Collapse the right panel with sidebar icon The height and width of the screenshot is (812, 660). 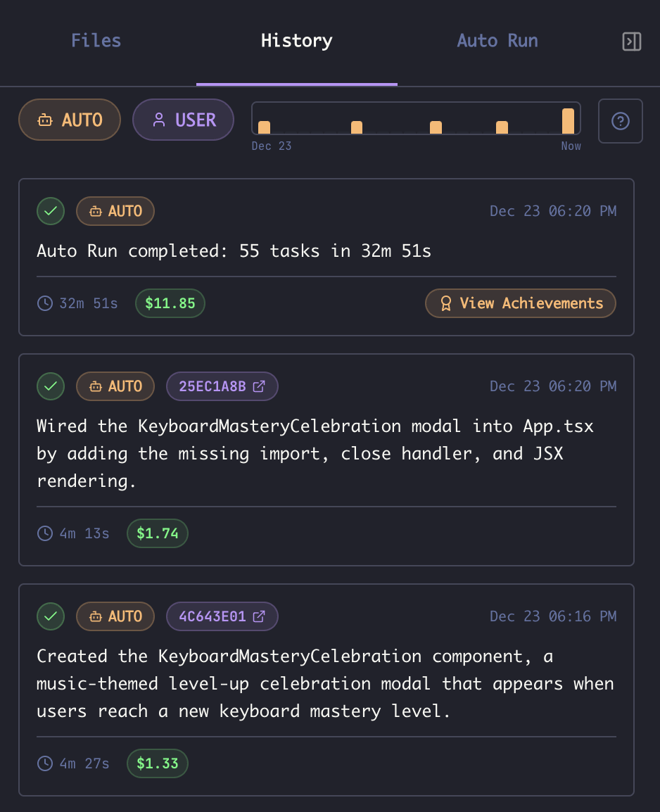coord(631,42)
